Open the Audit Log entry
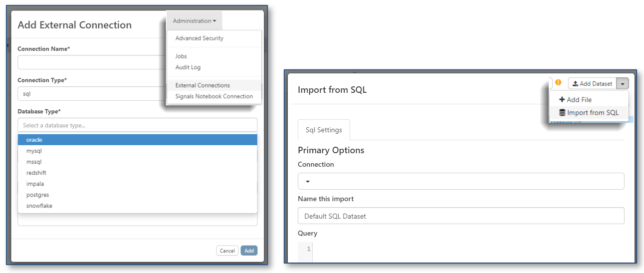 pyautogui.click(x=188, y=67)
